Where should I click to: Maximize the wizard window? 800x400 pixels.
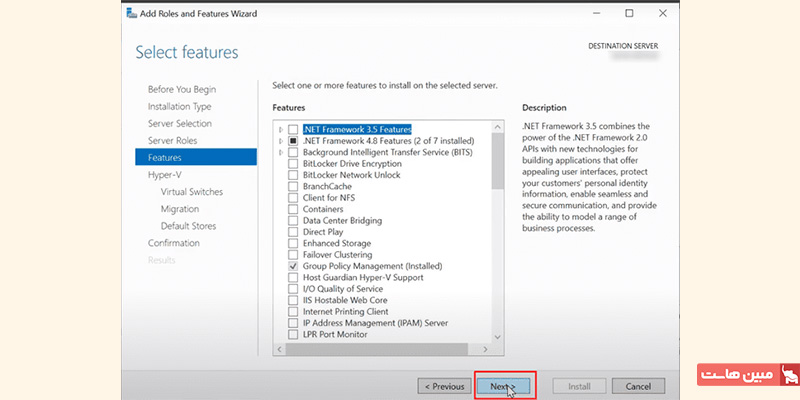pyautogui.click(x=629, y=13)
